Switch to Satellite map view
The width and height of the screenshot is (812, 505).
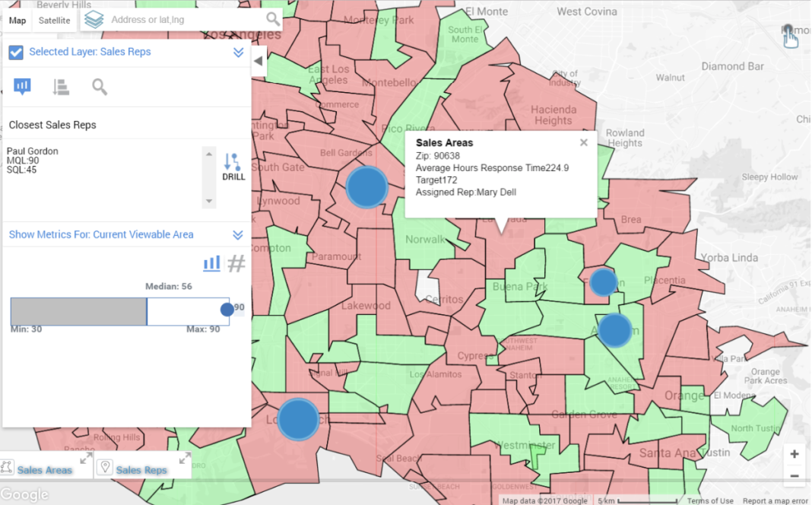[x=55, y=21]
